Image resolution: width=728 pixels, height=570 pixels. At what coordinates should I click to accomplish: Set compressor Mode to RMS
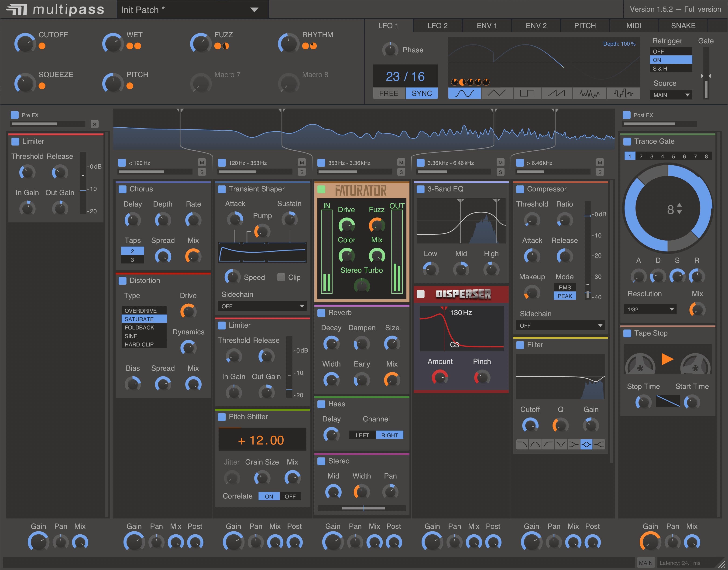pos(565,287)
